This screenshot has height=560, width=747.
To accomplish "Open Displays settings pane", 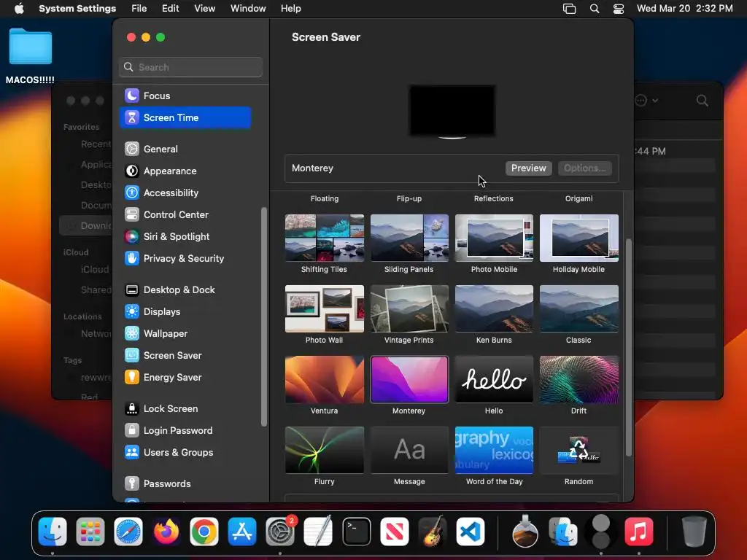I will pos(185,312).
